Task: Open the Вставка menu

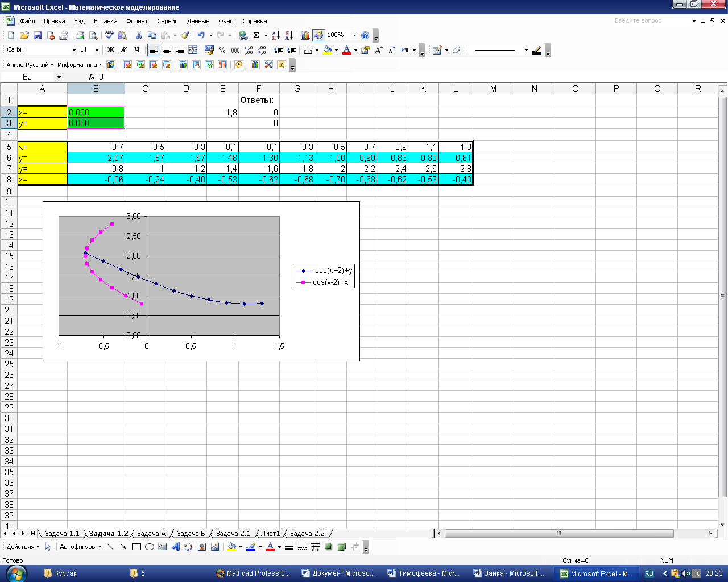Action: tap(105, 21)
